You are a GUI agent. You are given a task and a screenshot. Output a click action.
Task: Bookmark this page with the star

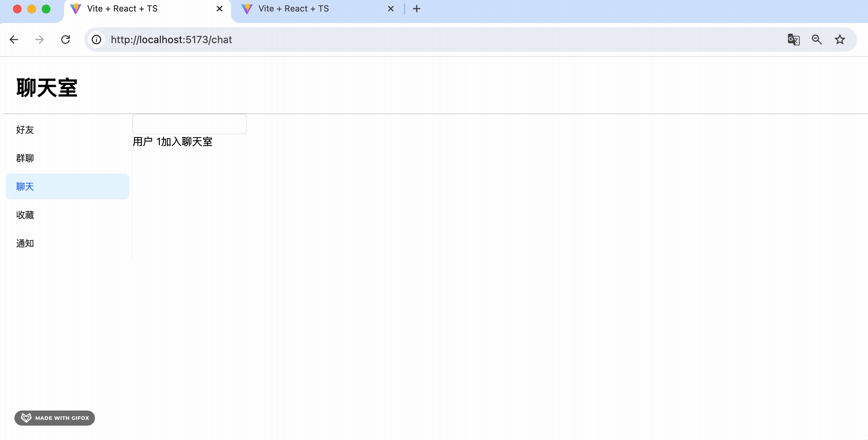tap(840, 40)
